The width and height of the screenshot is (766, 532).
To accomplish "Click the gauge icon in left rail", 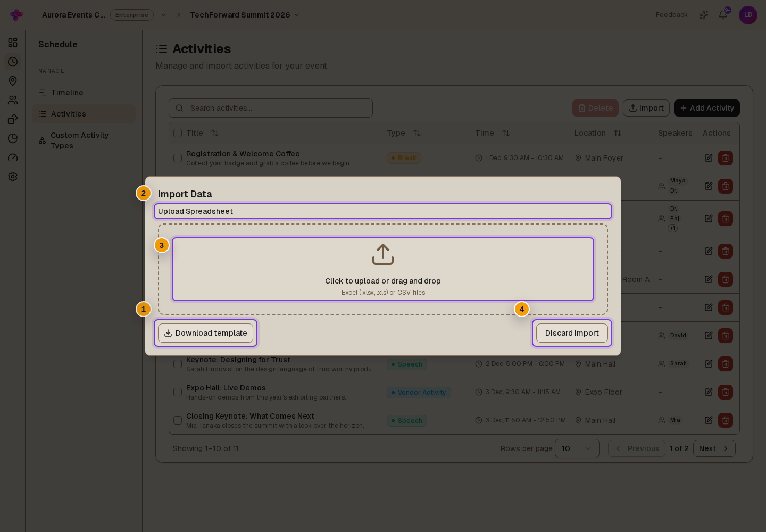I will (13, 157).
